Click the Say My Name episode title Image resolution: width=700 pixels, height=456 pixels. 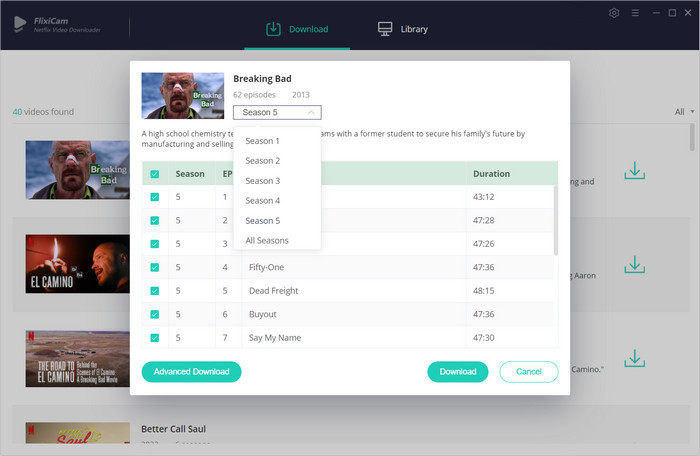pyautogui.click(x=275, y=338)
